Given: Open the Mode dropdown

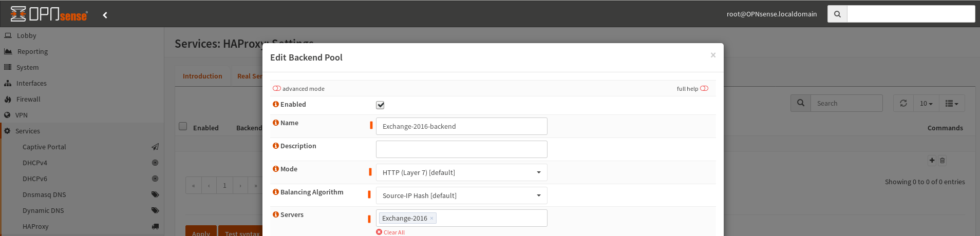Looking at the screenshot, I should click(462, 172).
